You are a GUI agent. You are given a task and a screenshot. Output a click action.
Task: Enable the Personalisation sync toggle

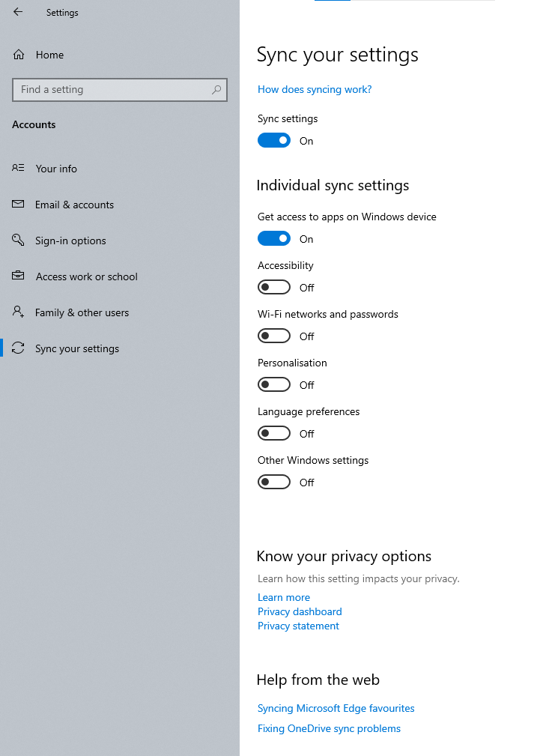(274, 384)
